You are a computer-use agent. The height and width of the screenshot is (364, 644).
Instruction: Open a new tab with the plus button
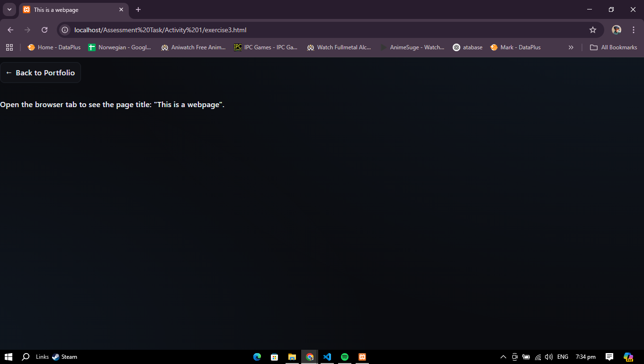coord(138,9)
